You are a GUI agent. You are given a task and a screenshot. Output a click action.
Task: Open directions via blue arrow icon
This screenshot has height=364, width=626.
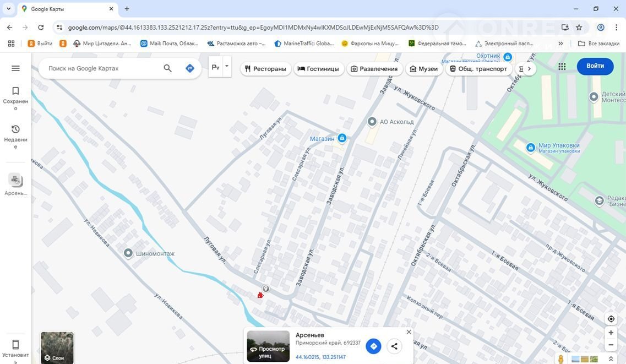(190, 68)
